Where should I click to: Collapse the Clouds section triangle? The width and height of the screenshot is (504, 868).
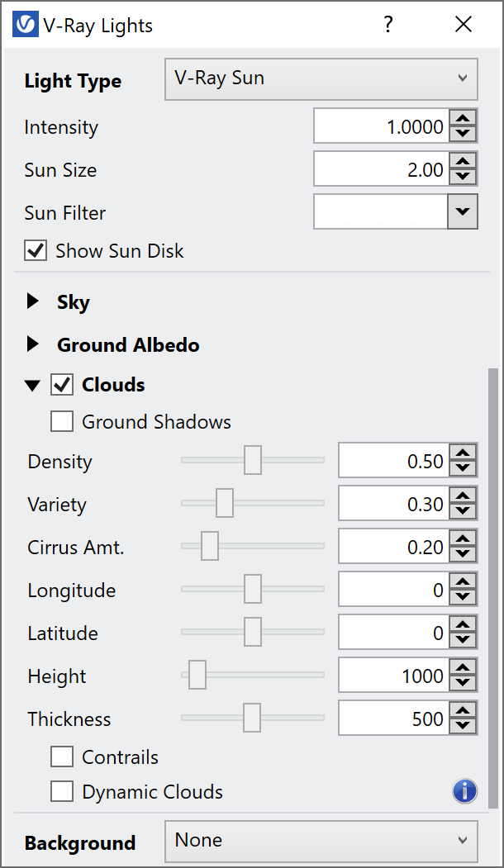point(33,386)
